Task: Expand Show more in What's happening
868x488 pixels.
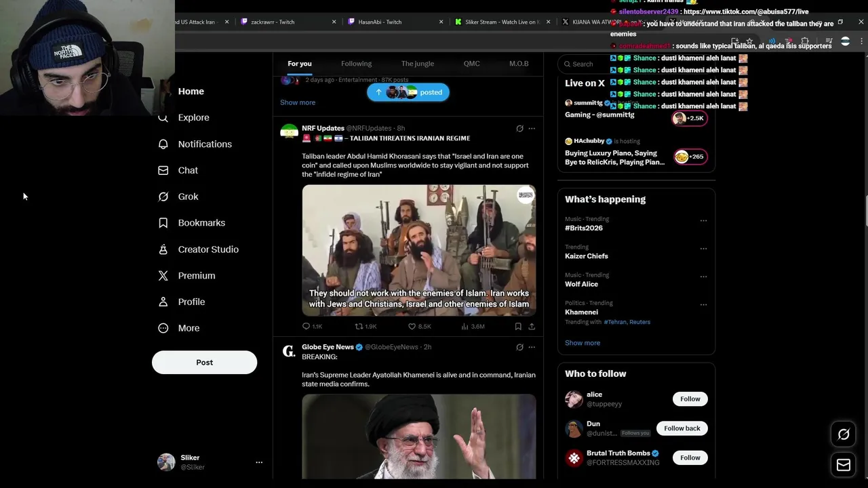Action: pos(583,343)
